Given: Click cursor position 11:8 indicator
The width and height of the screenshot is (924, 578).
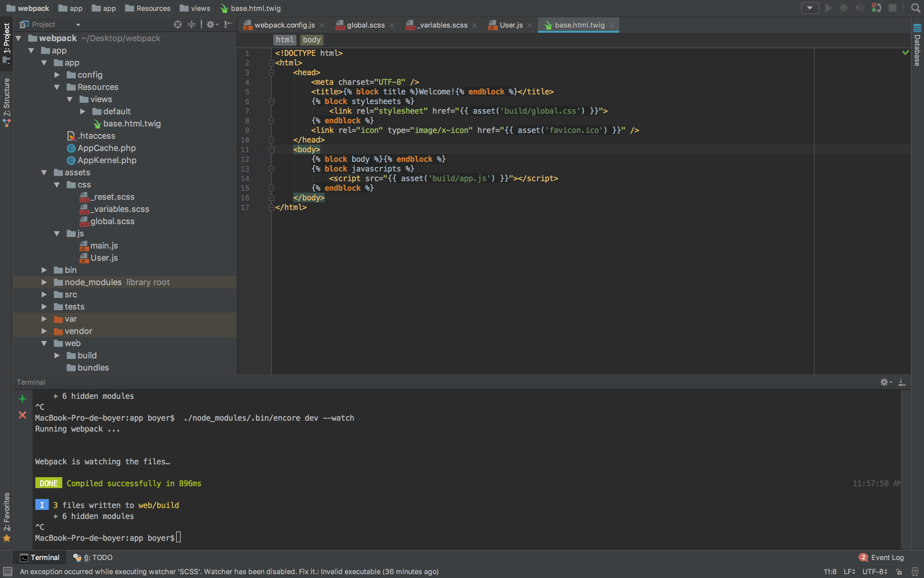Looking at the screenshot, I should tap(830, 572).
